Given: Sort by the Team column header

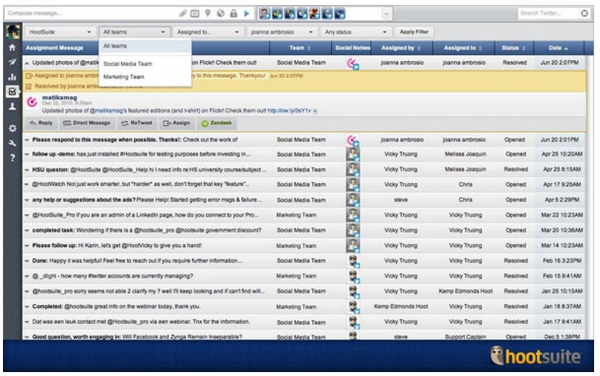Looking at the screenshot, I should 300,48.
